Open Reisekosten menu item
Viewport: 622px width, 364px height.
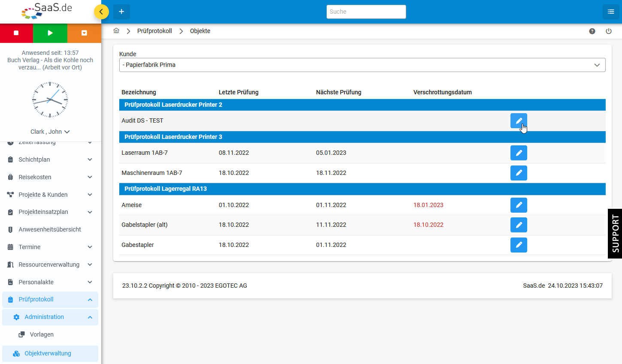pyautogui.click(x=50, y=177)
